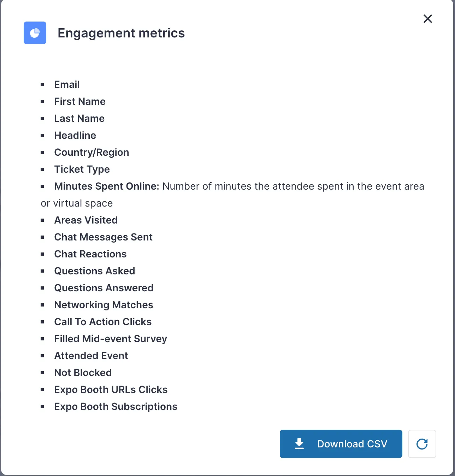Click the Ticket Type entry
Screen dimensions: 455x476
coord(82,169)
